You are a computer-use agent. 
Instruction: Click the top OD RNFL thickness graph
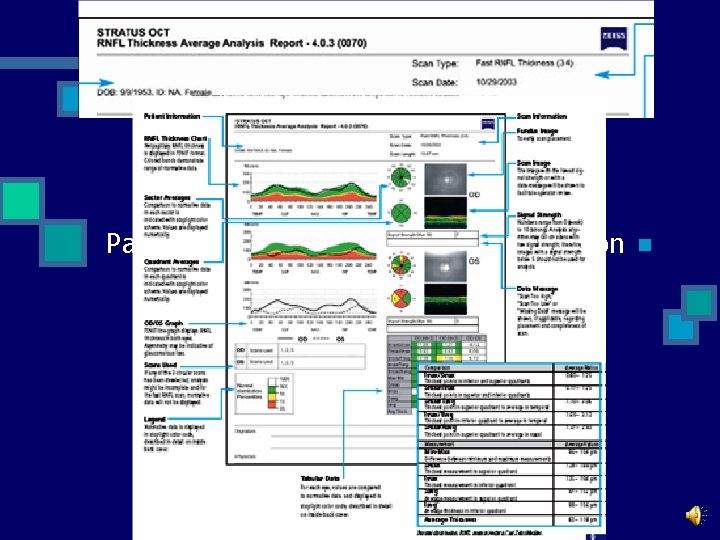pyautogui.click(x=310, y=190)
